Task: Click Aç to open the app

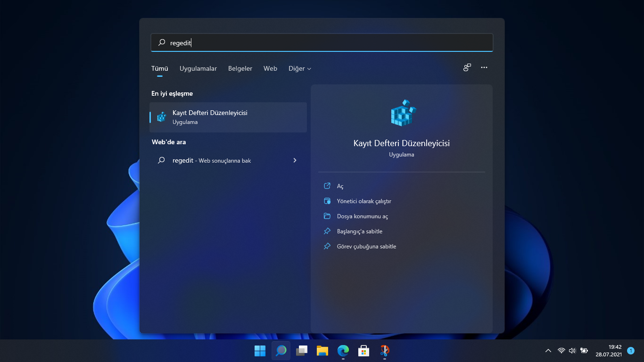Action: [340, 186]
